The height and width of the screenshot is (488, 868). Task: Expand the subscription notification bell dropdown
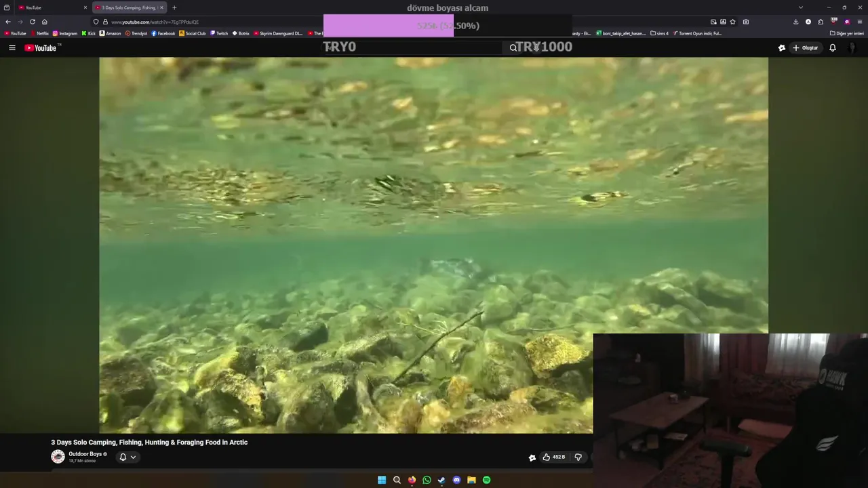click(x=127, y=457)
